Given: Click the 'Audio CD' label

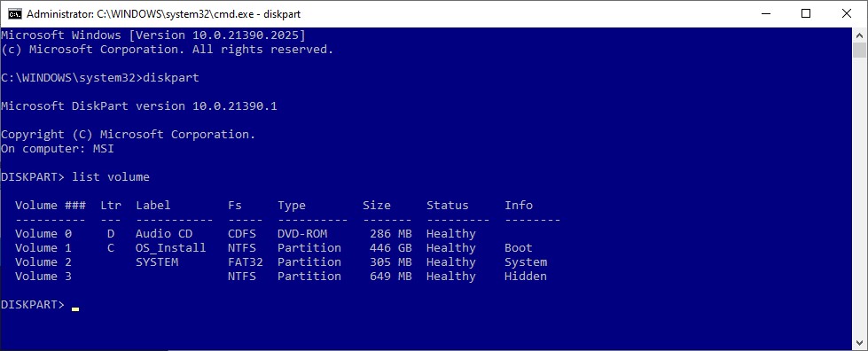Looking at the screenshot, I should coord(164,234).
